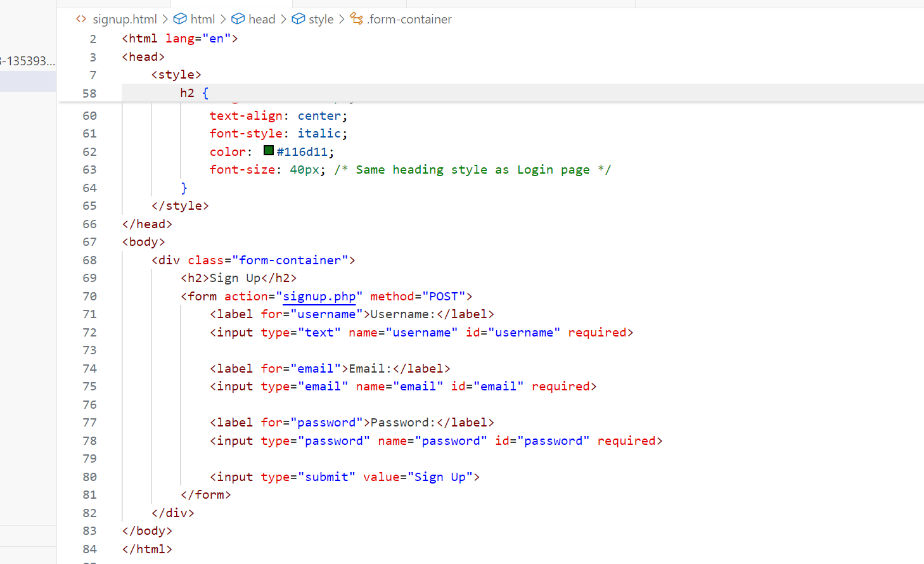Click the highlighted item in the sidebar
The height and width of the screenshot is (564, 924).
(x=28, y=81)
